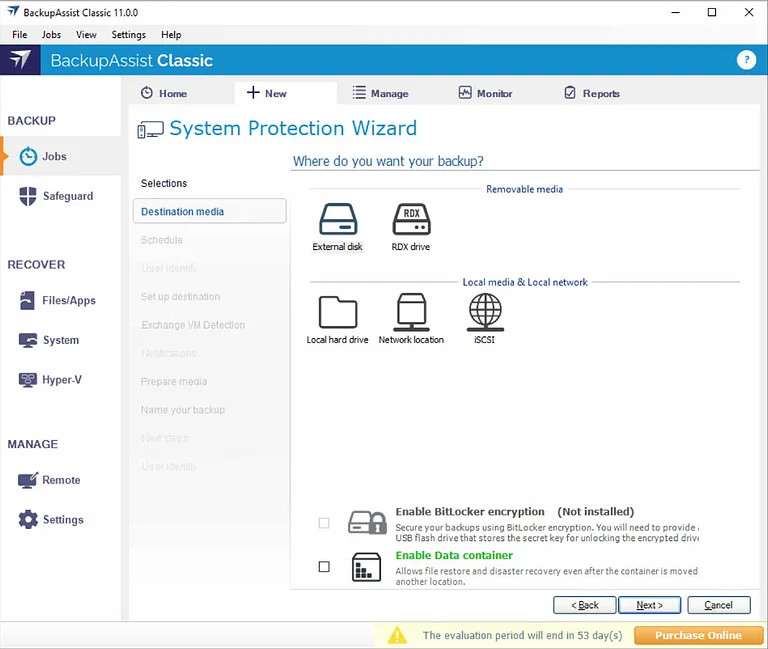
Task: Open the Monitor tab
Action: point(485,93)
